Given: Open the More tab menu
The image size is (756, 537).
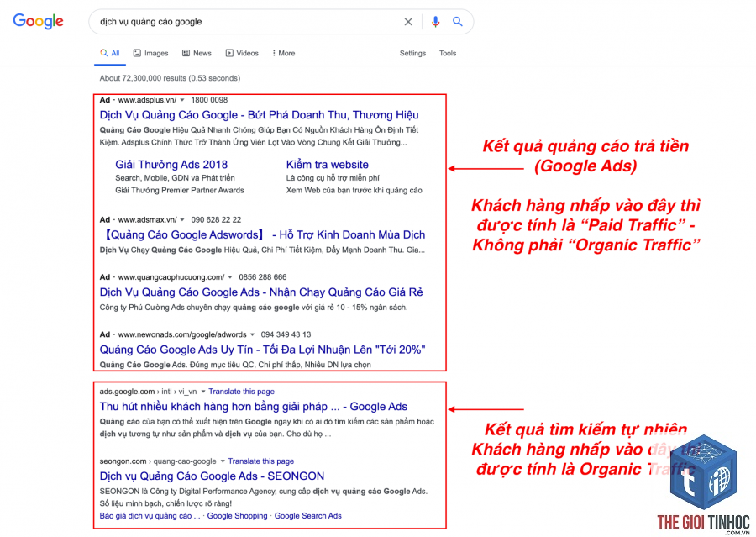Looking at the screenshot, I should pos(284,53).
